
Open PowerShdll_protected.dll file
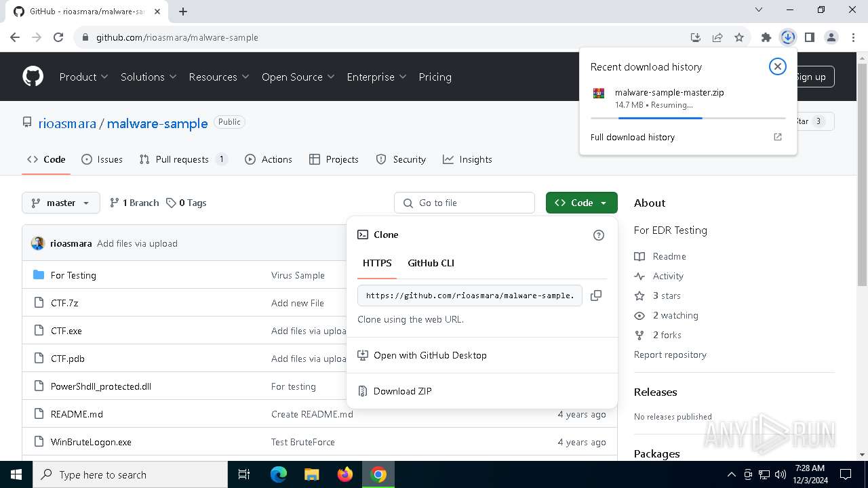101,386
